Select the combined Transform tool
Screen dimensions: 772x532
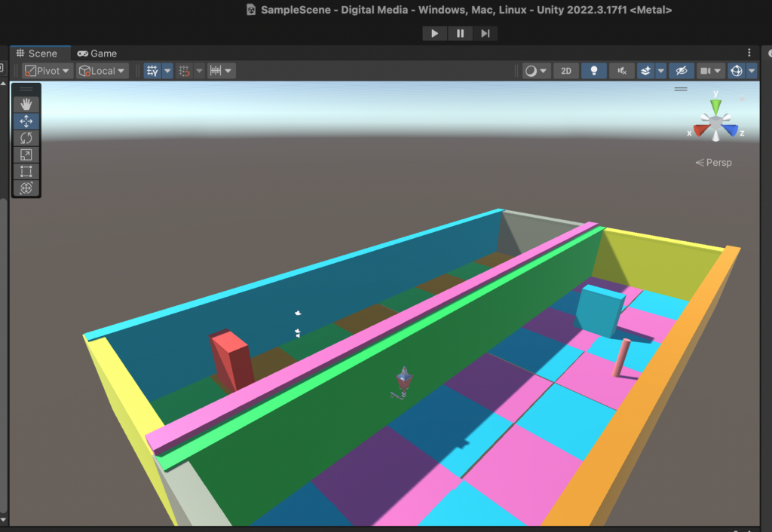[26, 188]
